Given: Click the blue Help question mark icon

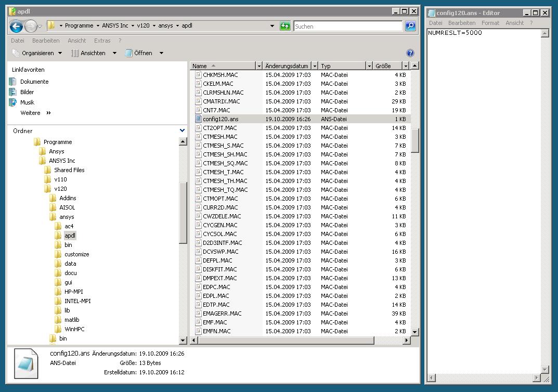Looking at the screenshot, I should point(410,53).
